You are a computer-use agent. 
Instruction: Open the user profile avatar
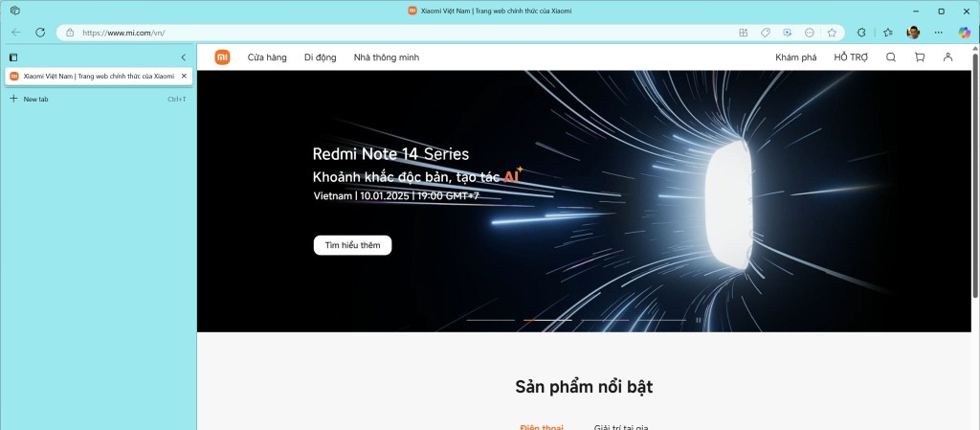tap(913, 33)
